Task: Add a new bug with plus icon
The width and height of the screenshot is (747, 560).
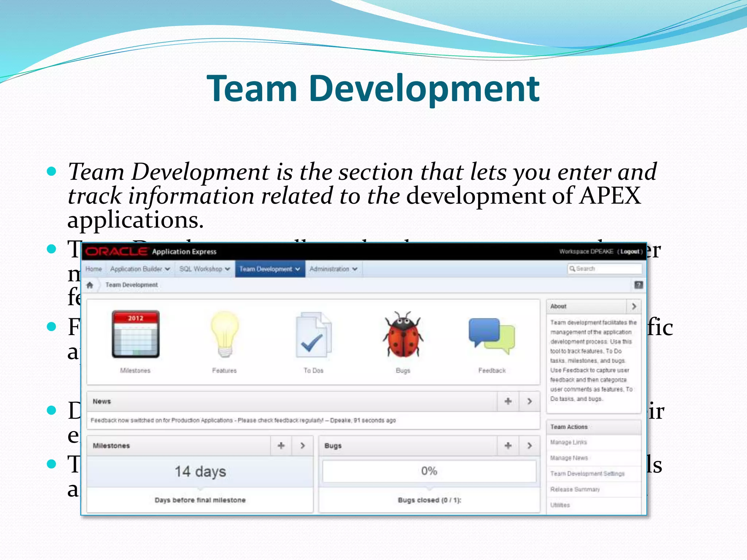Action: click(x=508, y=446)
